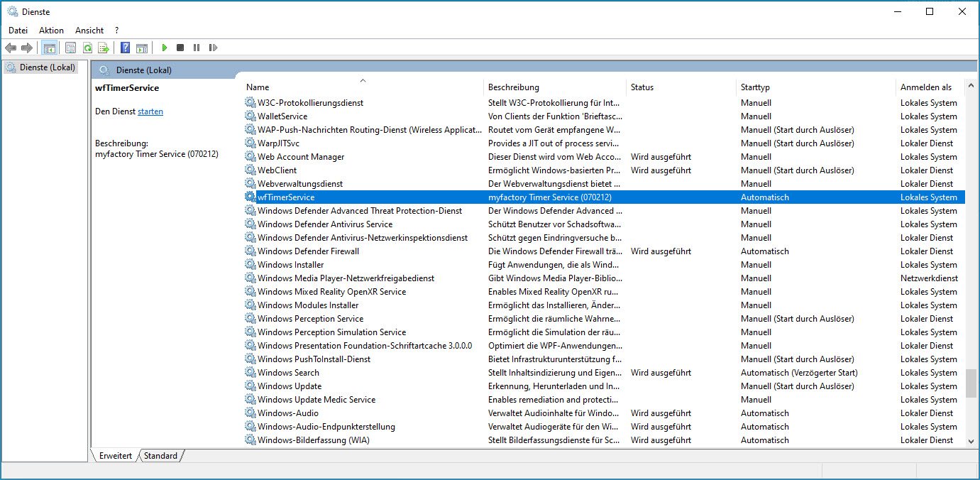The height and width of the screenshot is (480, 980).
Task: Open the Datei menu
Action: pos(18,31)
